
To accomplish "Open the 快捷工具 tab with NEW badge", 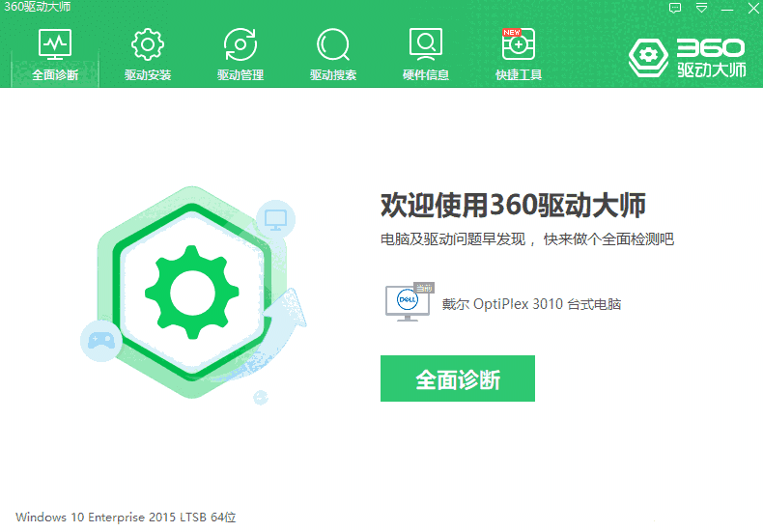I will coord(519,54).
